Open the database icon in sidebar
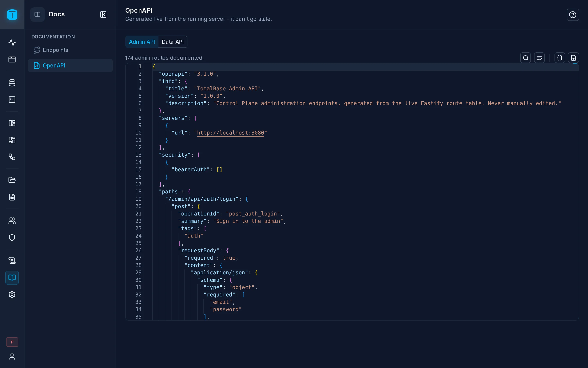The width and height of the screenshot is (588, 368). 12,83
